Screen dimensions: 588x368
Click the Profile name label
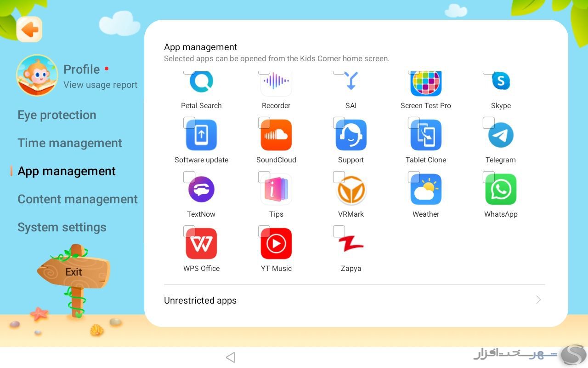(81, 69)
